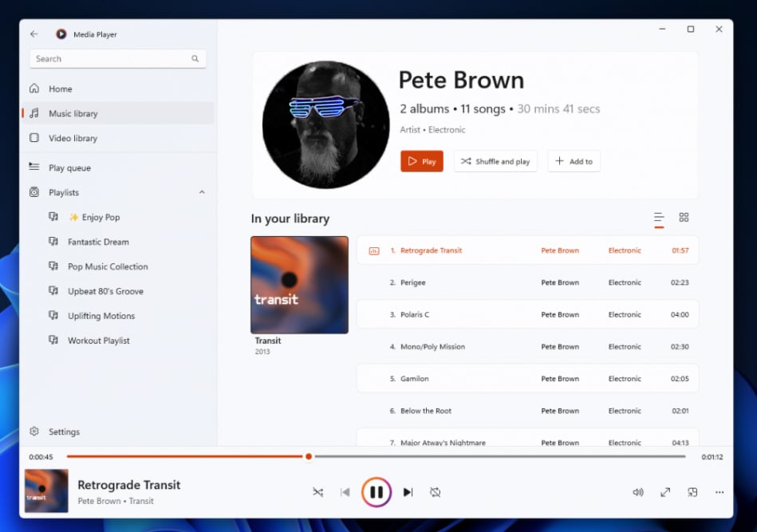Click the orange Play button

click(x=421, y=161)
